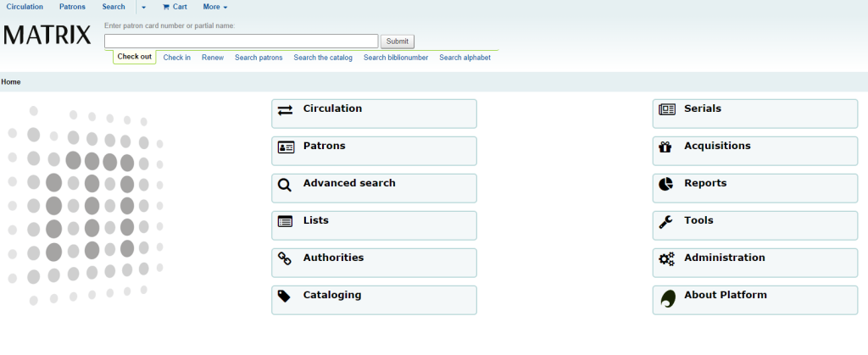This screenshot has width=868, height=355.
Task: Open the About Platform link
Action: coord(725,296)
